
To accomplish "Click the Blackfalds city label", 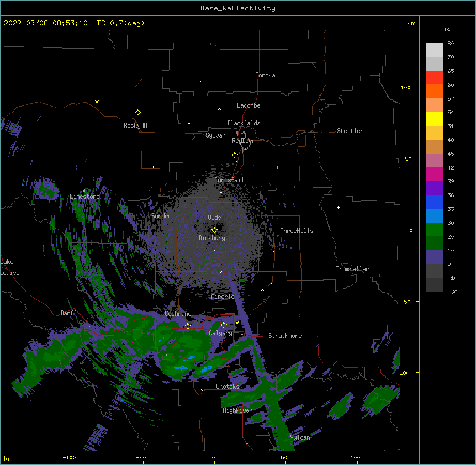I will pyautogui.click(x=244, y=123).
